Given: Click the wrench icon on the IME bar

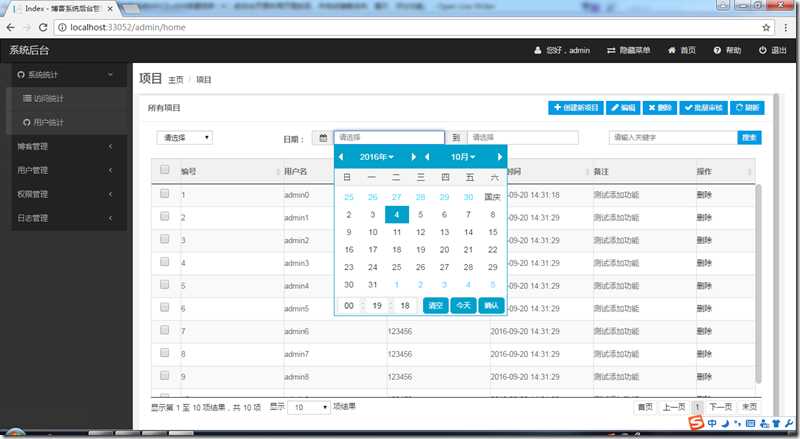Looking at the screenshot, I should [x=789, y=423].
